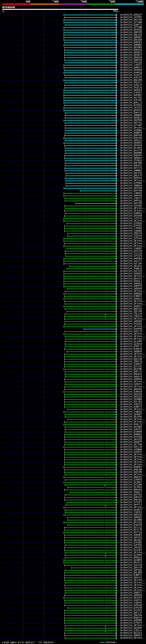
Task: Click label UniRef100_B9H3K3
Action: coord(131,42)
